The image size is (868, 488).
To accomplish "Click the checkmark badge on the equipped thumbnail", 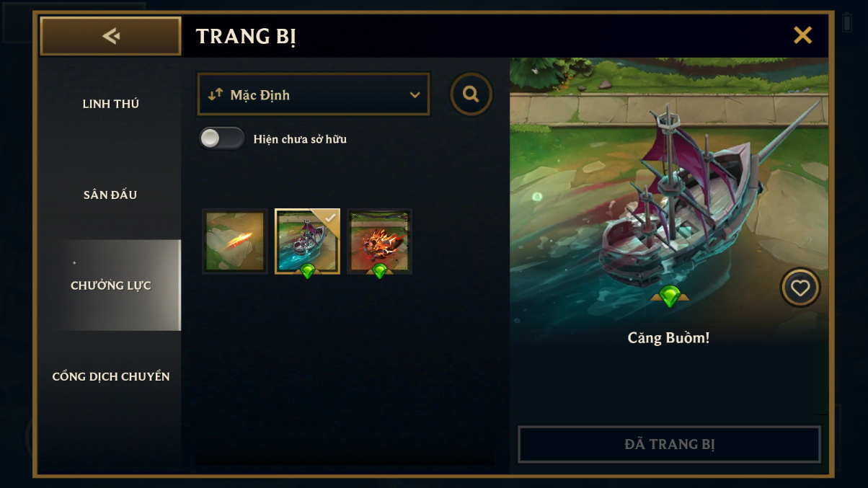I will [x=330, y=218].
